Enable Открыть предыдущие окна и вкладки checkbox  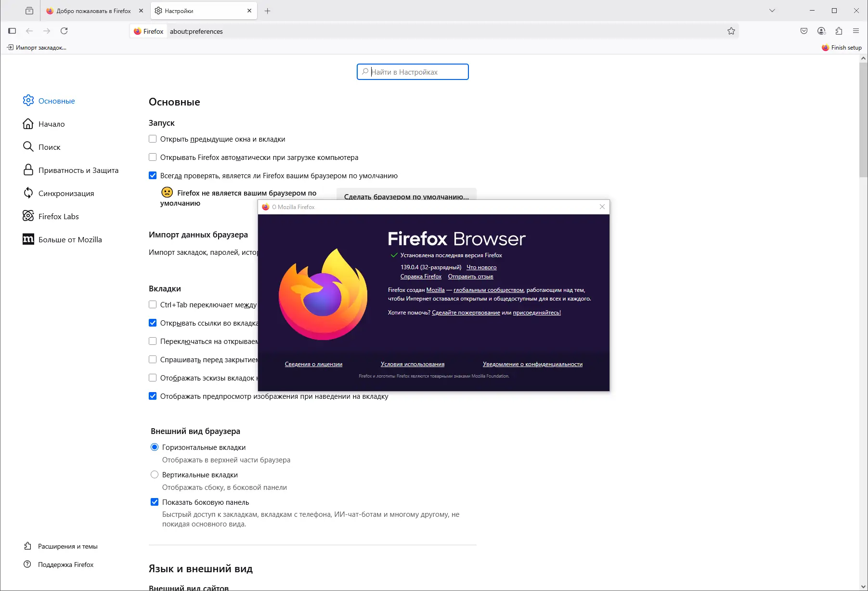coord(153,139)
